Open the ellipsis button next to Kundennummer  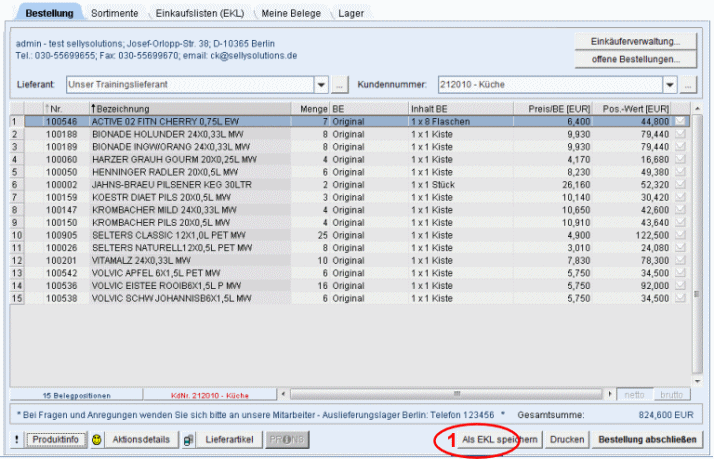[x=689, y=85]
